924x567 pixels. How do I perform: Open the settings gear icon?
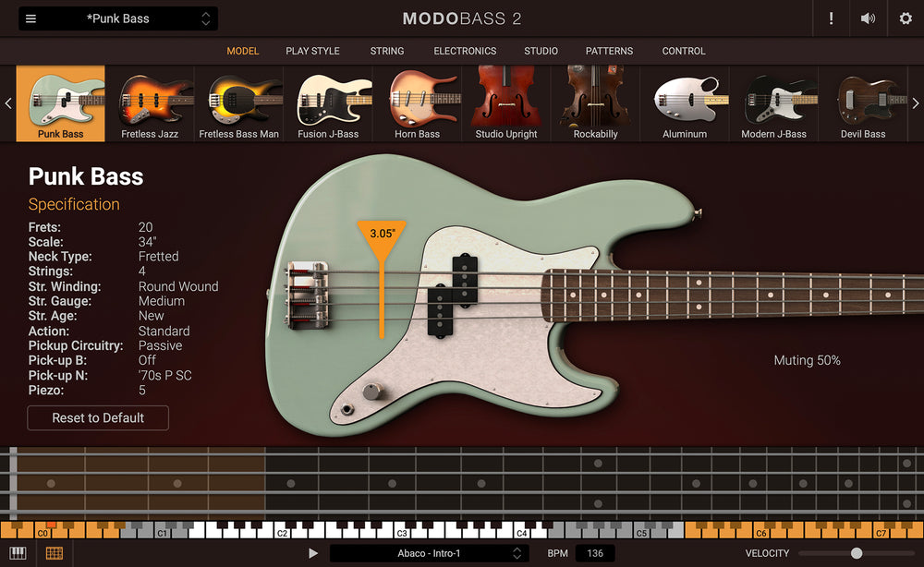[x=906, y=18]
